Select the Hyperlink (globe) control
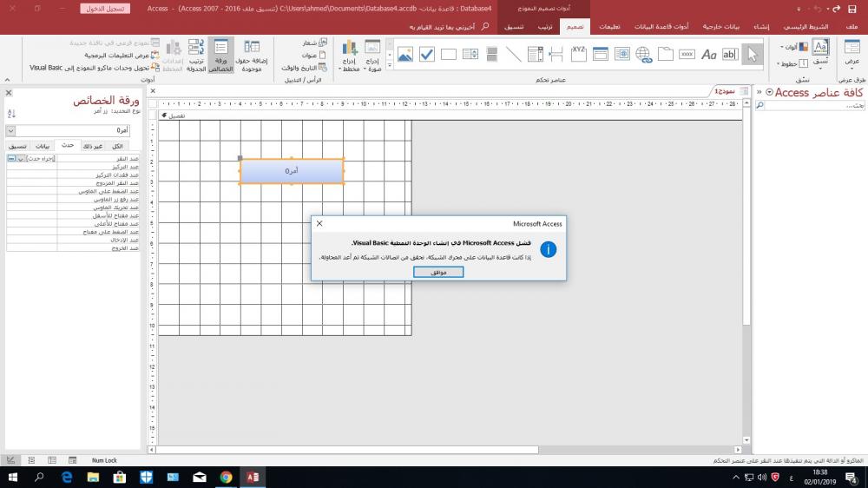The width and height of the screenshot is (868, 488). (x=643, y=55)
